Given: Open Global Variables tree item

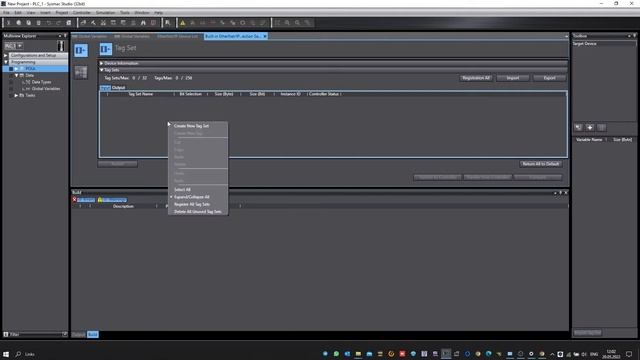Looking at the screenshot, I should click(x=46, y=89).
